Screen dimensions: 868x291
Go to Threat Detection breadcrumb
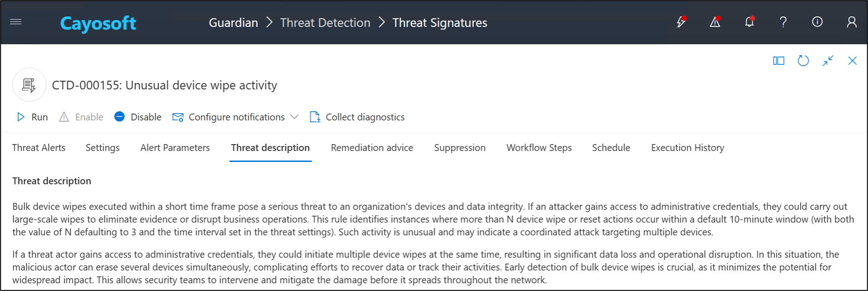coord(325,23)
